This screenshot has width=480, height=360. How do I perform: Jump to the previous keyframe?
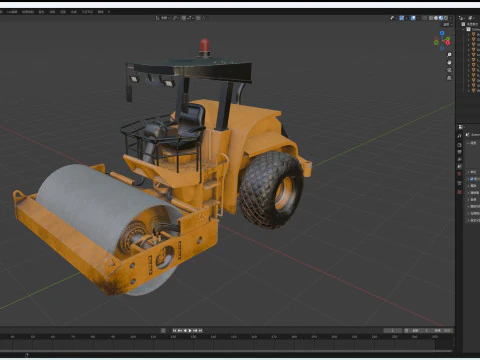pos(180,330)
